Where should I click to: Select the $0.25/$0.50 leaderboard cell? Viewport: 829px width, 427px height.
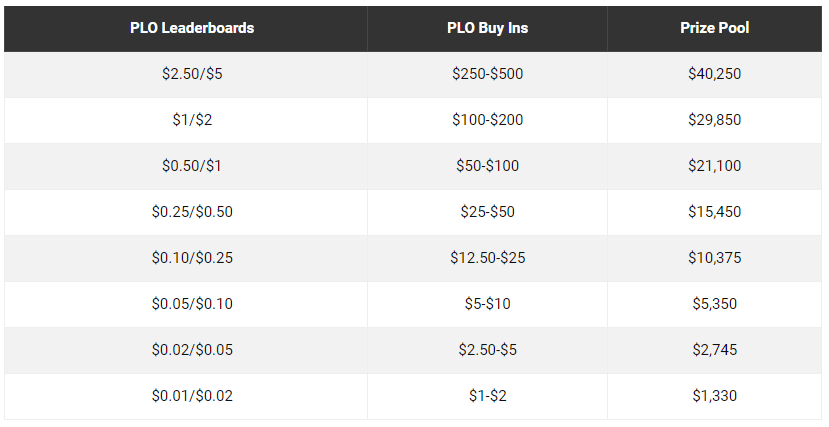[186, 212]
